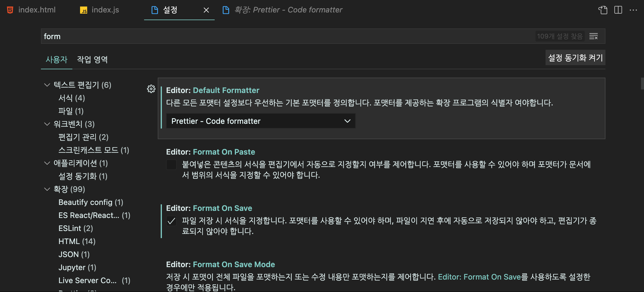
Task: Click the 설정 동기화 켜기 button
Action: tap(575, 58)
